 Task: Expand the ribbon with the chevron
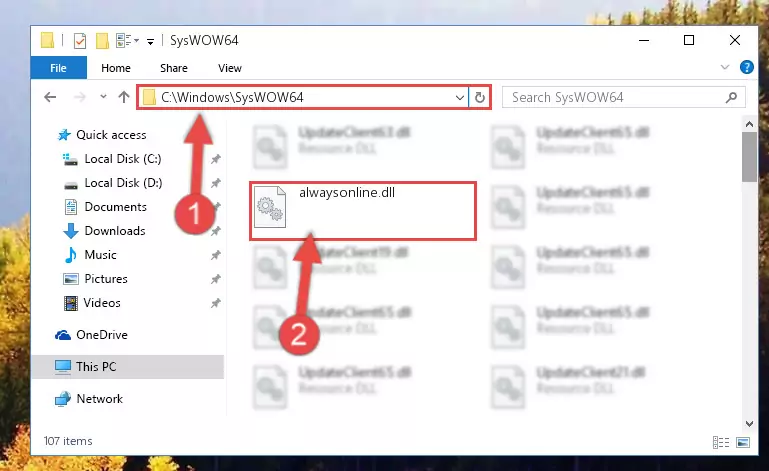(x=725, y=67)
